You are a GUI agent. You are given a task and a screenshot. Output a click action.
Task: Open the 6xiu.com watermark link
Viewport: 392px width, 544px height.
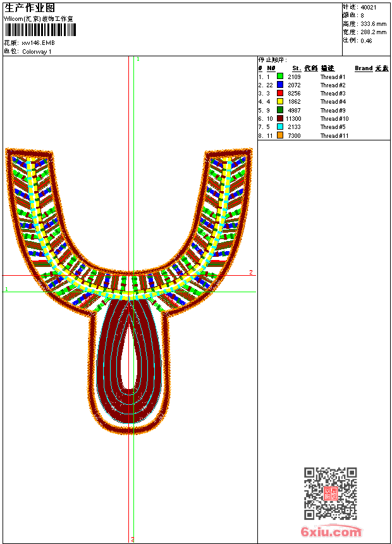[x=331, y=531]
